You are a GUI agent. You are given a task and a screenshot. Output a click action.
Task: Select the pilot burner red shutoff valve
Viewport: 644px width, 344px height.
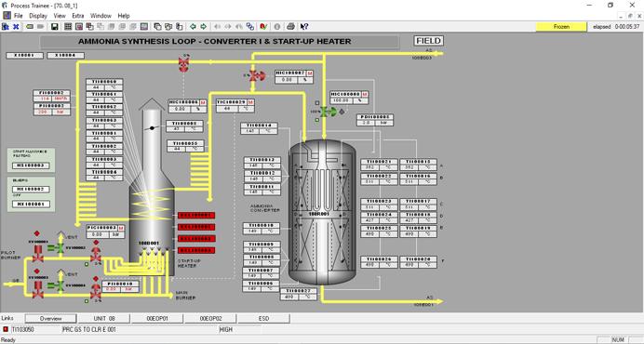[38, 253]
